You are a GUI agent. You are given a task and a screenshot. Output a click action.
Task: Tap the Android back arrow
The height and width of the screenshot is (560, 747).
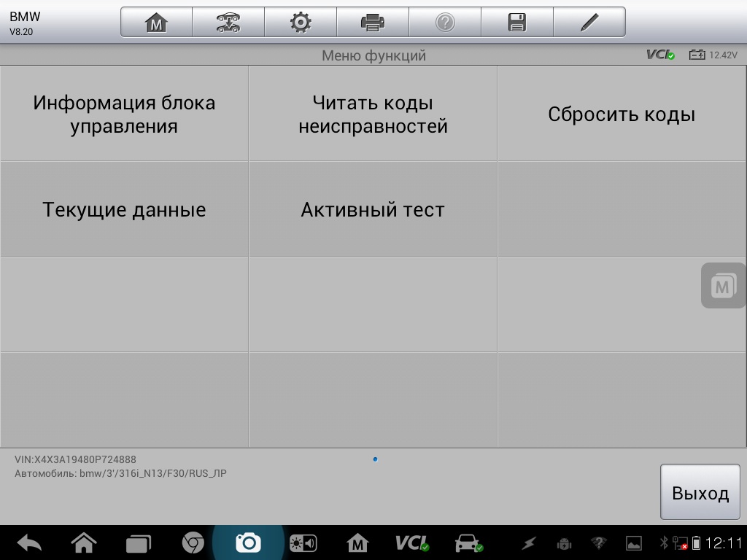click(x=29, y=542)
